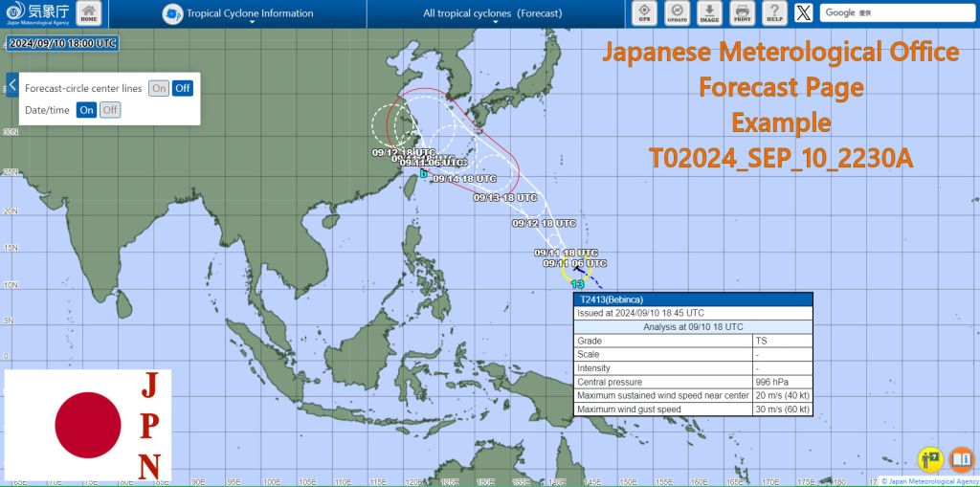This screenshot has width=980, height=487.
Task: Collapse the options panel with left chevron
Action: pos(12,83)
